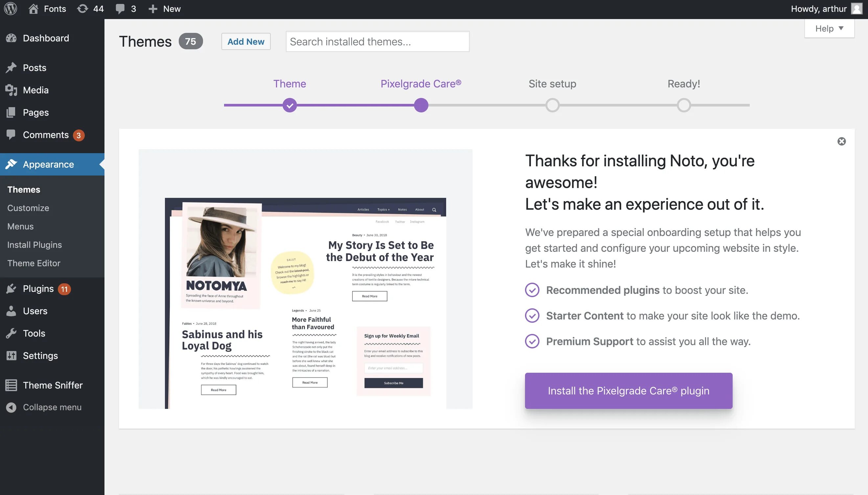Toggle the Ready step progress indicator
This screenshot has width=868, height=495.
coord(684,105)
